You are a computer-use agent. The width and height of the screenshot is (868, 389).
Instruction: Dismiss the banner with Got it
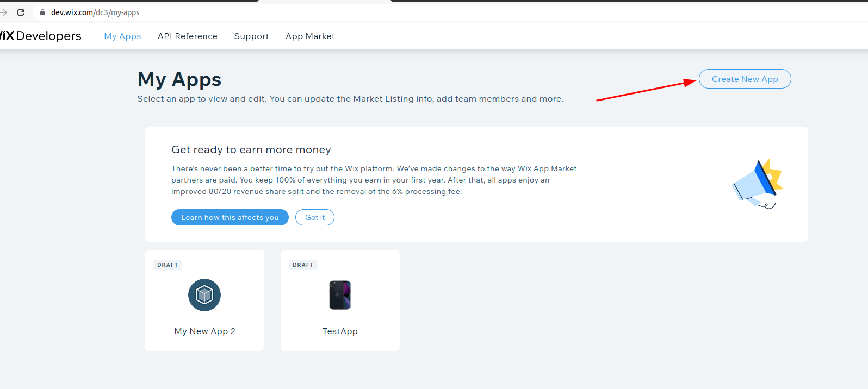point(314,217)
